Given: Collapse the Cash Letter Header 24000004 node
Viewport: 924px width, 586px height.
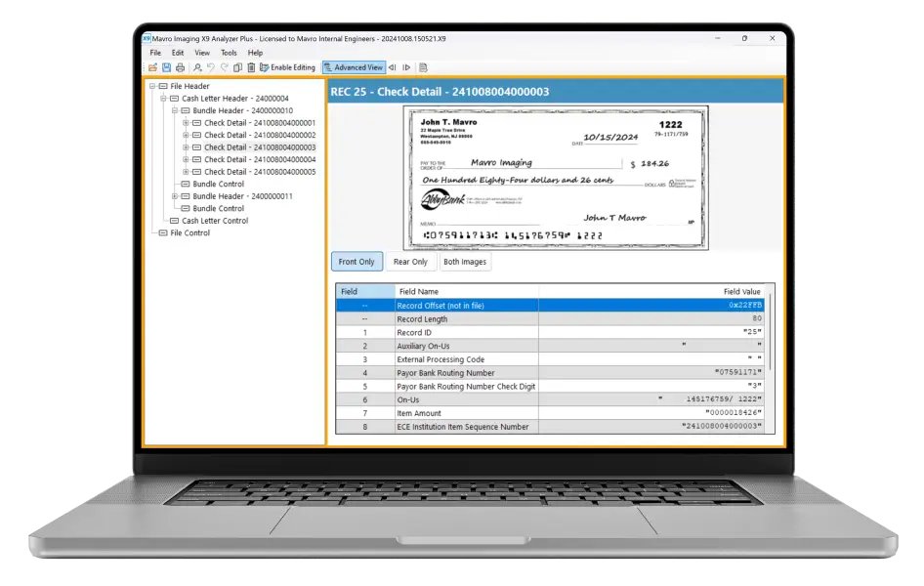Looking at the screenshot, I should tap(163, 99).
